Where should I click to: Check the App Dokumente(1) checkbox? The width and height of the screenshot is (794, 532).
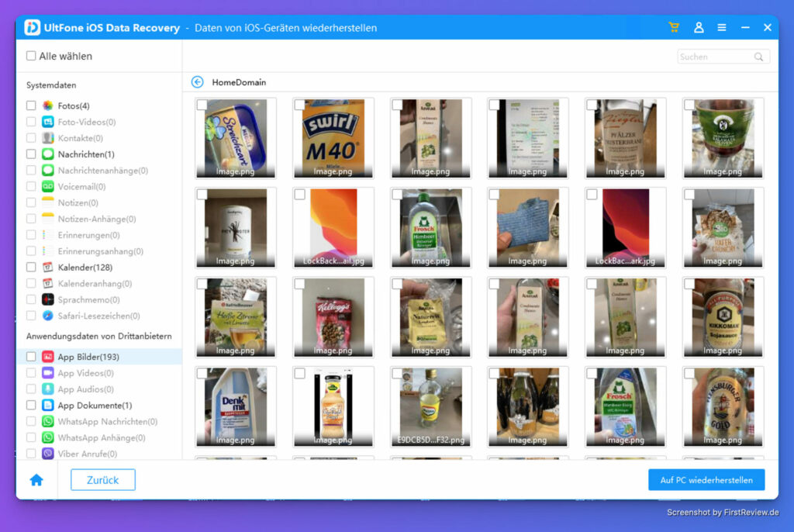pos(31,406)
